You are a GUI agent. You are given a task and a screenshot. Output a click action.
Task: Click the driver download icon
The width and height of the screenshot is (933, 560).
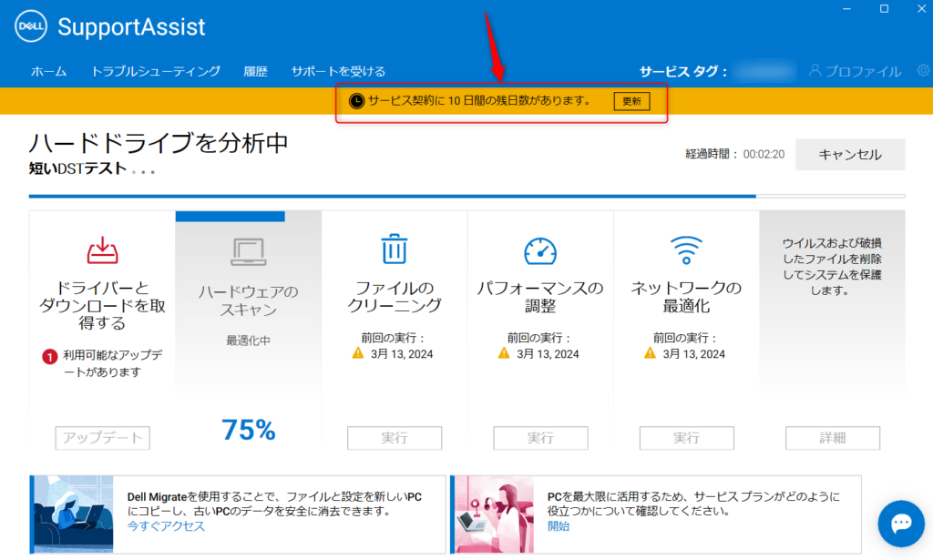pos(102,250)
